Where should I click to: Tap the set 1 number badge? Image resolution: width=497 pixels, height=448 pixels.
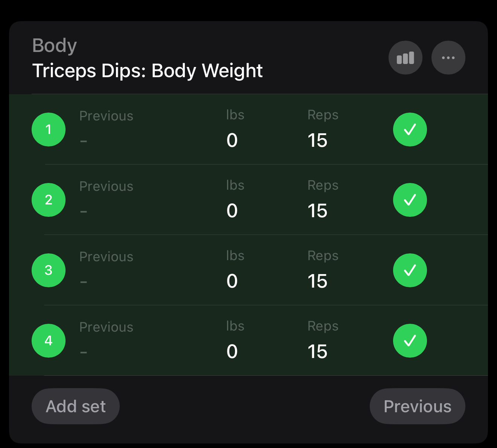(49, 130)
